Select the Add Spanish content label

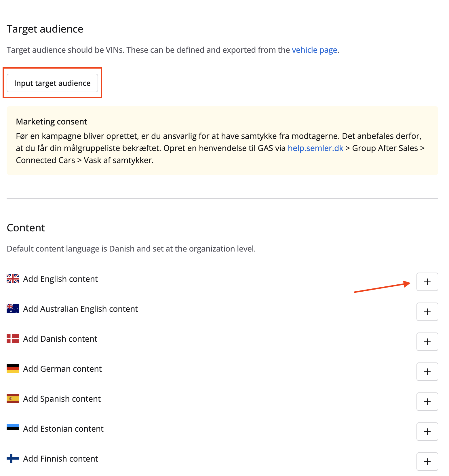pos(62,398)
